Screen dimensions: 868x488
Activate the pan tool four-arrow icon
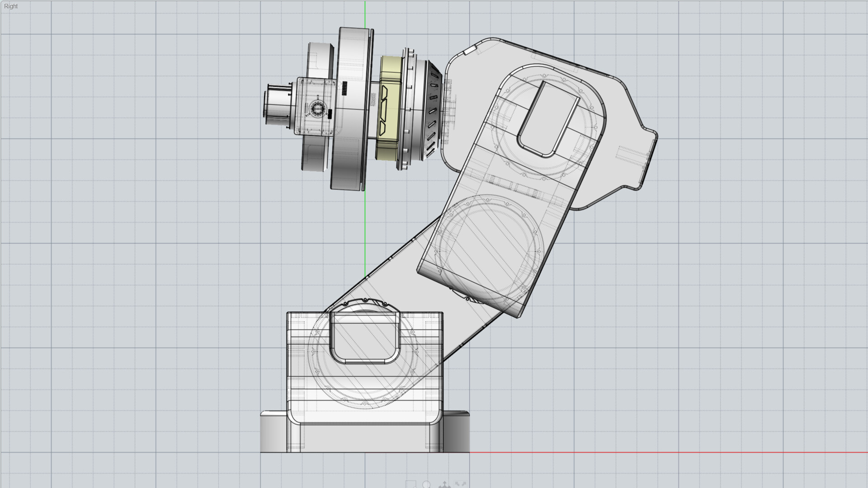[445, 485]
